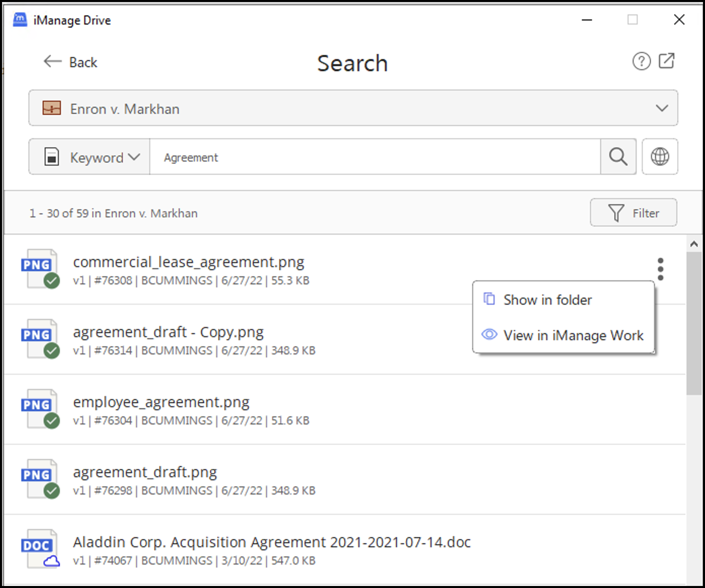Image resolution: width=705 pixels, height=588 pixels.
Task: Open three-dot menu for commercial_lease_agreement.png
Action: pyautogui.click(x=660, y=269)
